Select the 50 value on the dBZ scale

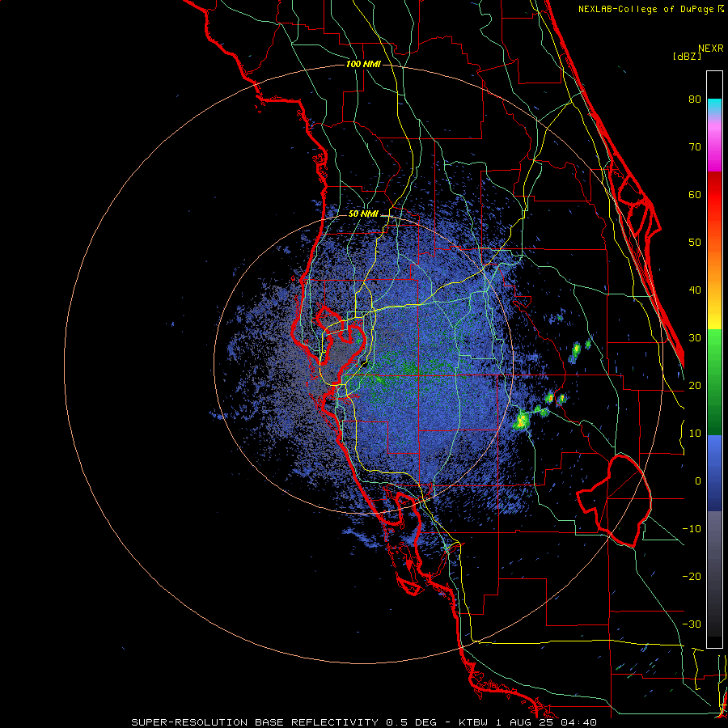(695, 243)
